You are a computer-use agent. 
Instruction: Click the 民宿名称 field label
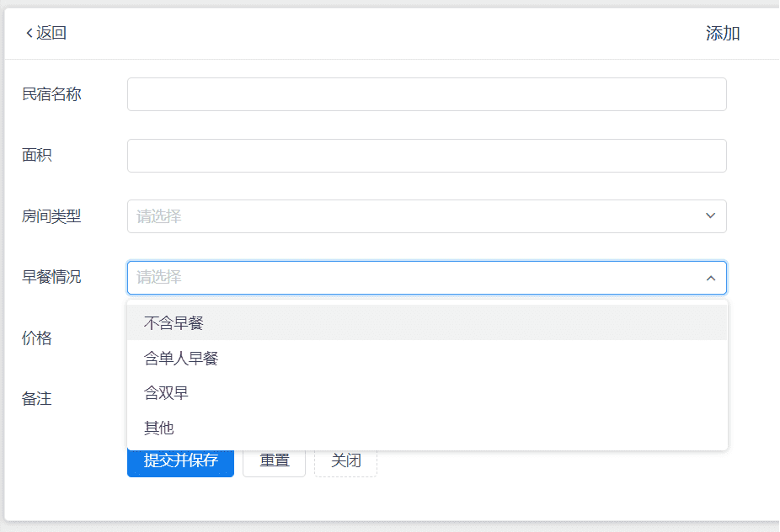(51, 94)
